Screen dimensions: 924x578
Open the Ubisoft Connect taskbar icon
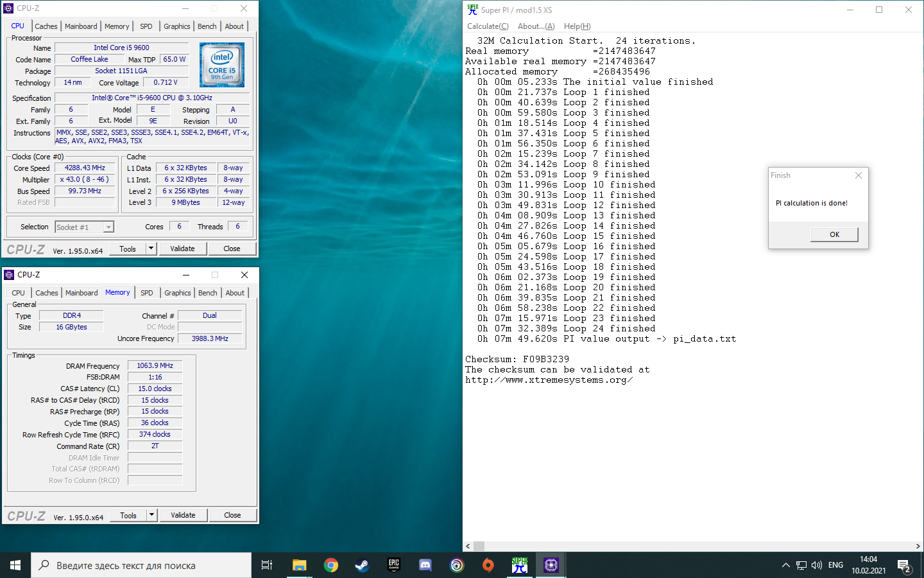tap(457, 565)
